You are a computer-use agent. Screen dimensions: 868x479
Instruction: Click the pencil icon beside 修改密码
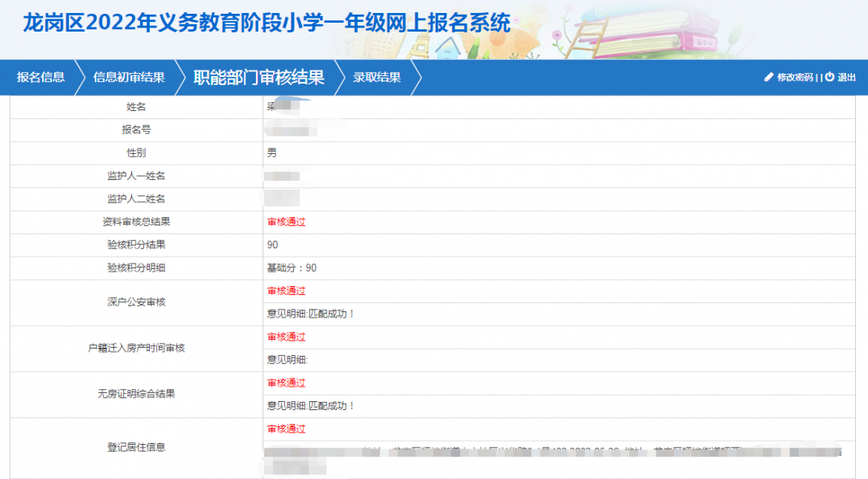pyautogui.click(x=769, y=77)
